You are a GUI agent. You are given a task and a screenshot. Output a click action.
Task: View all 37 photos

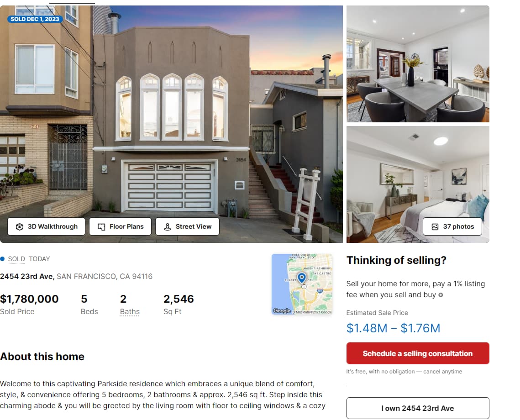coord(452,226)
